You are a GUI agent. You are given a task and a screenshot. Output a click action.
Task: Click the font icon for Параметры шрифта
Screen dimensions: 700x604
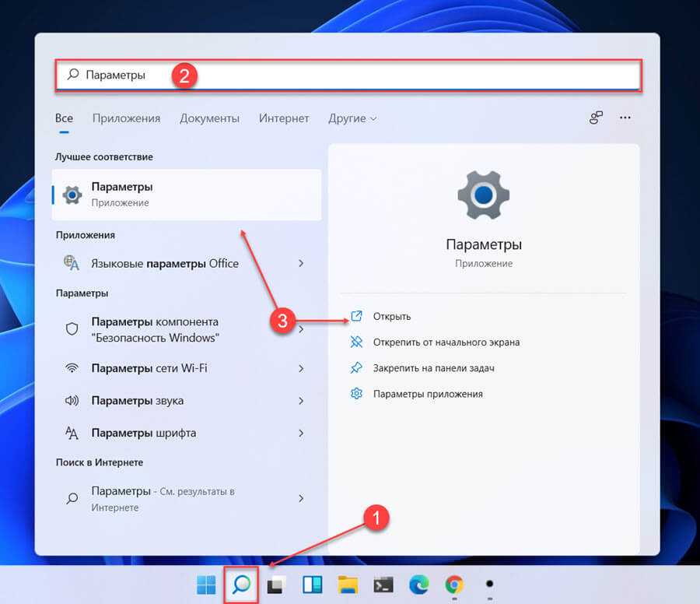point(72,433)
